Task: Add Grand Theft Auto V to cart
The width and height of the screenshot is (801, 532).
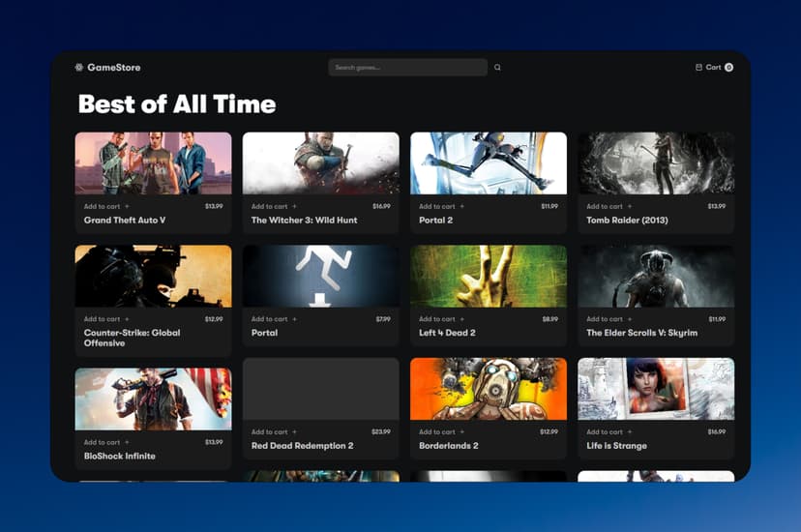Action: 106,206
